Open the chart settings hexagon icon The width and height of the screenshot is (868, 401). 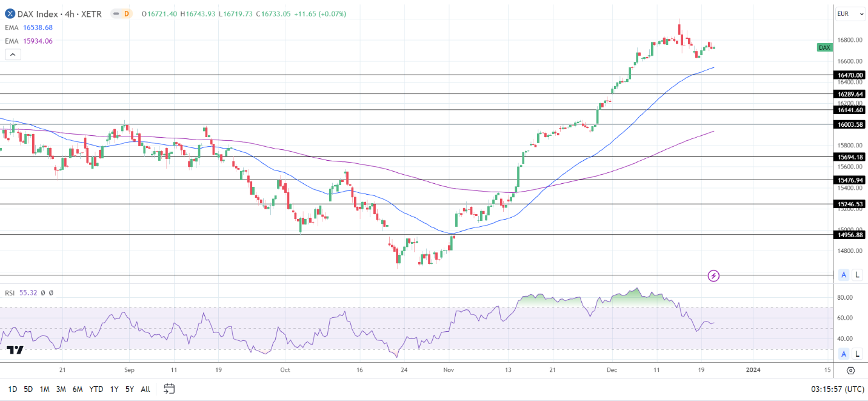pyautogui.click(x=850, y=370)
